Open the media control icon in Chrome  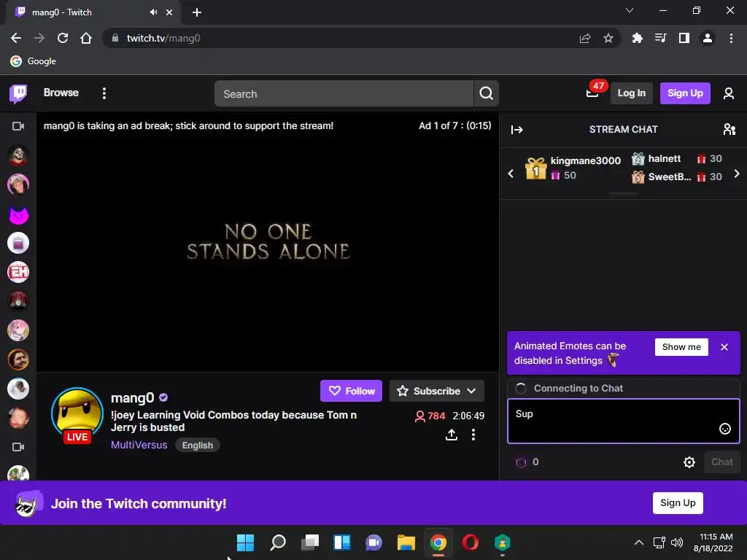tap(660, 38)
